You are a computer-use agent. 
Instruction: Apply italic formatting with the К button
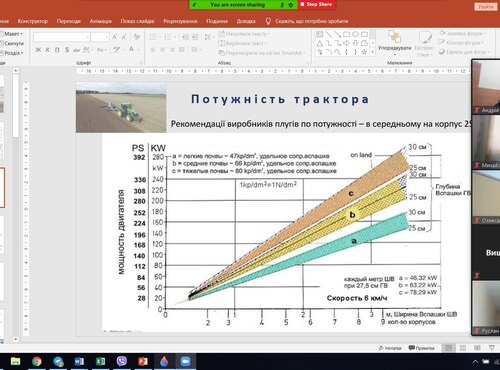47,50
